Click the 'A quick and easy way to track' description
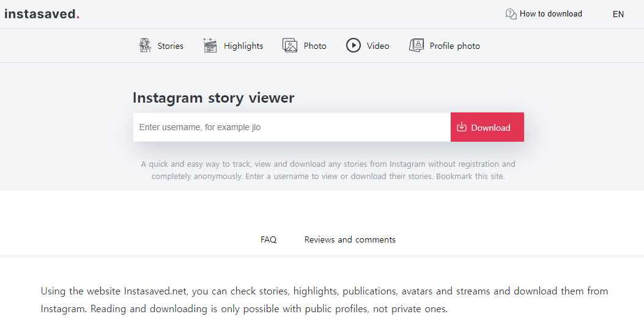This screenshot has width=644, height=325. point(328,170)
